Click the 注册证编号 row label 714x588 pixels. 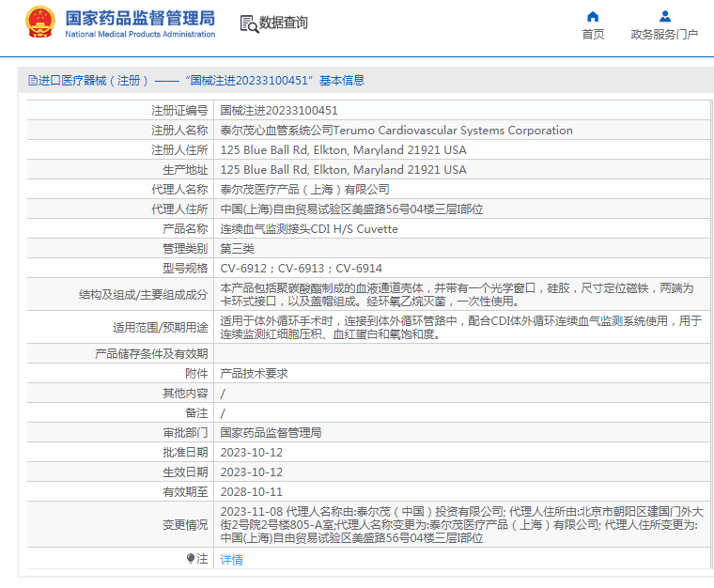click(179, 111)
